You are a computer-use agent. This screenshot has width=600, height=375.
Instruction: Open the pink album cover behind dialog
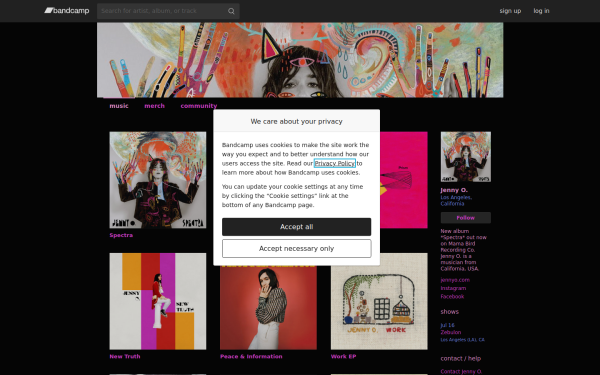404,180
